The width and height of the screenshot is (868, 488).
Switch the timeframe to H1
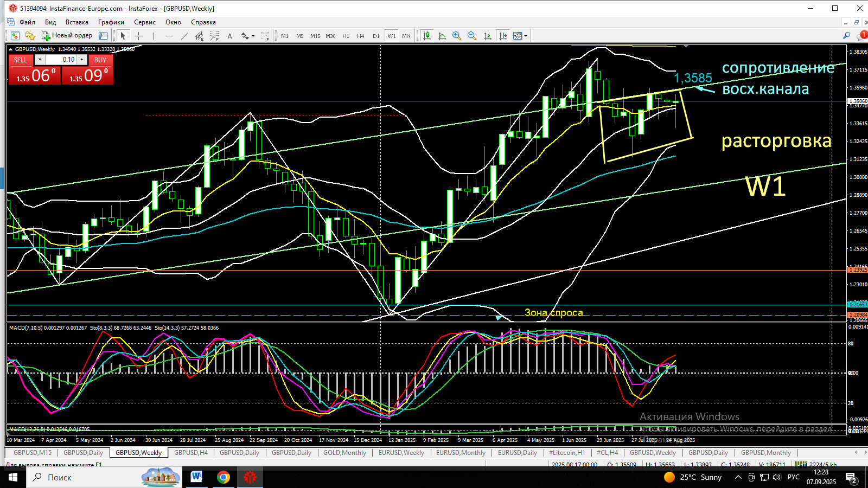(x=346, y=36)
